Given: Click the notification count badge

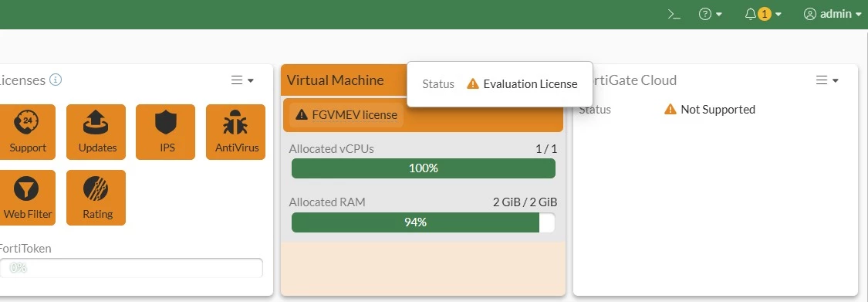Looking at the screenshot, I should click(765, 15).
